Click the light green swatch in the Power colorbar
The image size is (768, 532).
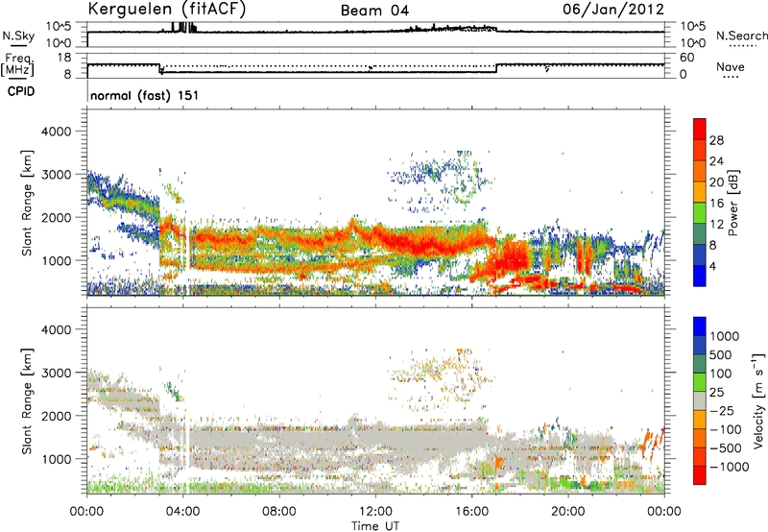pos(700,212)
